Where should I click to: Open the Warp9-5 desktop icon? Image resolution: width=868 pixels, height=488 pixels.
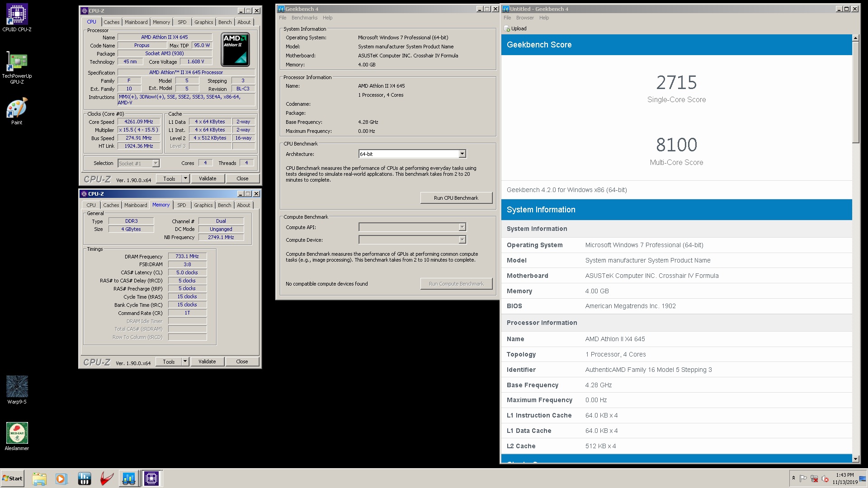click(x=17, y=390)
